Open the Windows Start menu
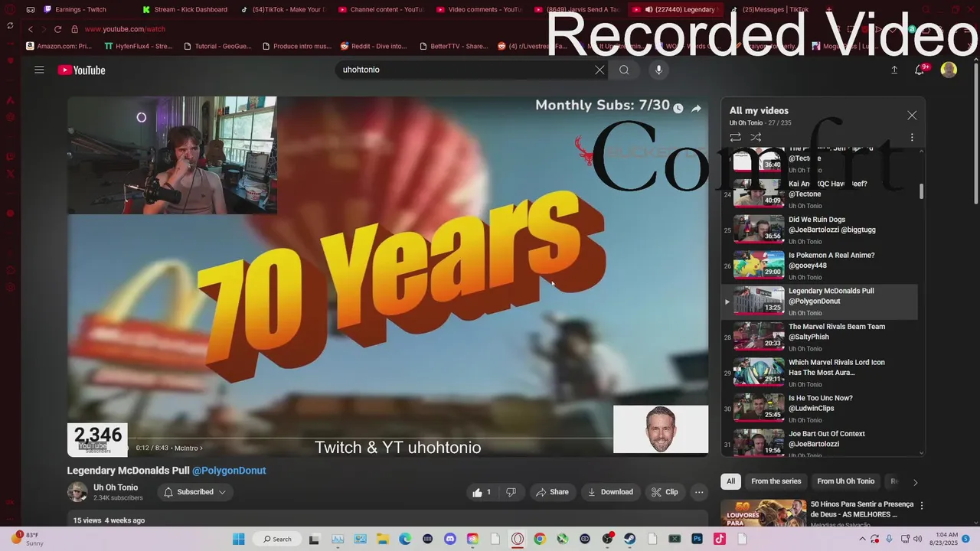The height and width of the screenshot is (551, 980). click(238, 539)
